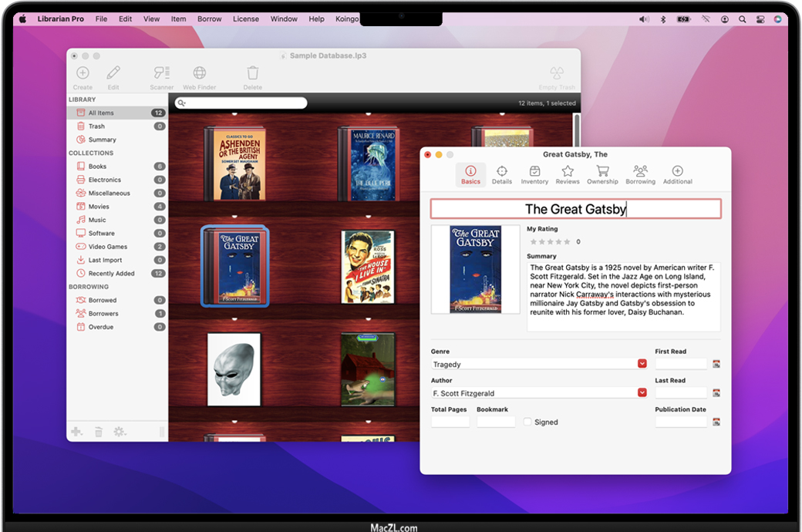Screen dimensions: 802x532
Task: Click the Total Pages input field
Action: (450, 422)
